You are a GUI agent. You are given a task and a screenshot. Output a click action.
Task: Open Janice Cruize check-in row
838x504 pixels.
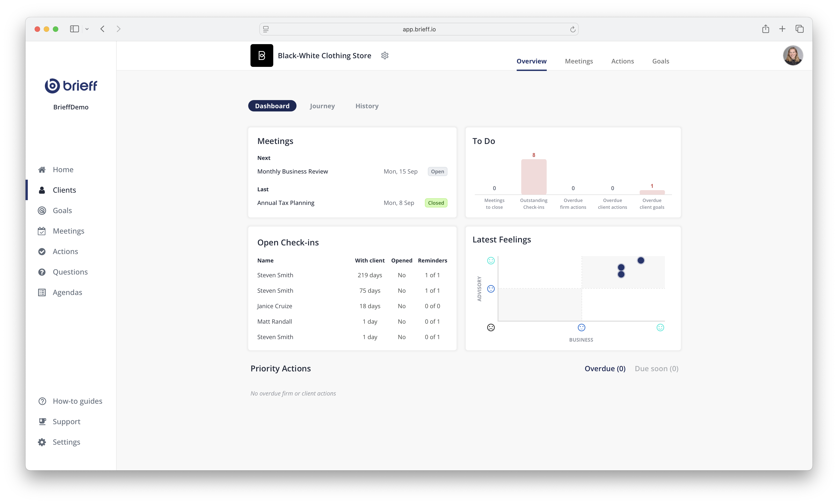click(275, 306)
